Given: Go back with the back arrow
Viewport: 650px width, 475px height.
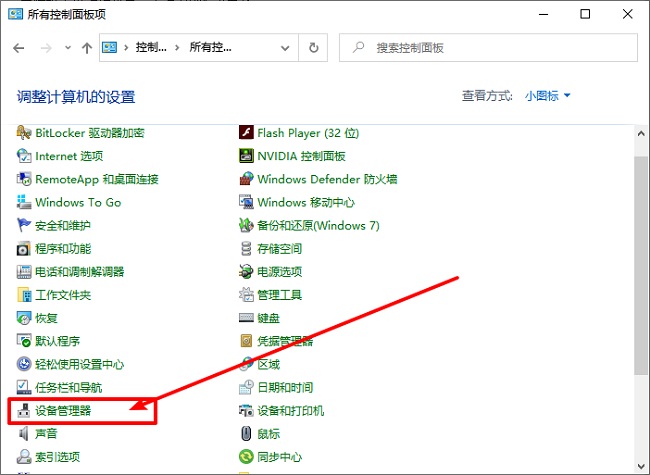Looking at the screenshot, I should (19, 48).
